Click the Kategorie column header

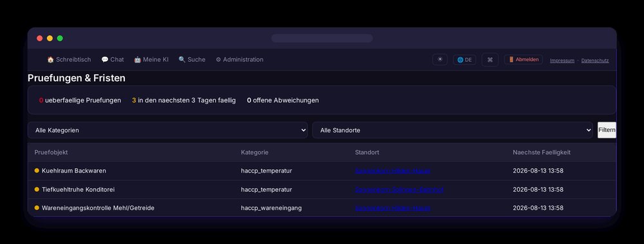click(254, 153)
